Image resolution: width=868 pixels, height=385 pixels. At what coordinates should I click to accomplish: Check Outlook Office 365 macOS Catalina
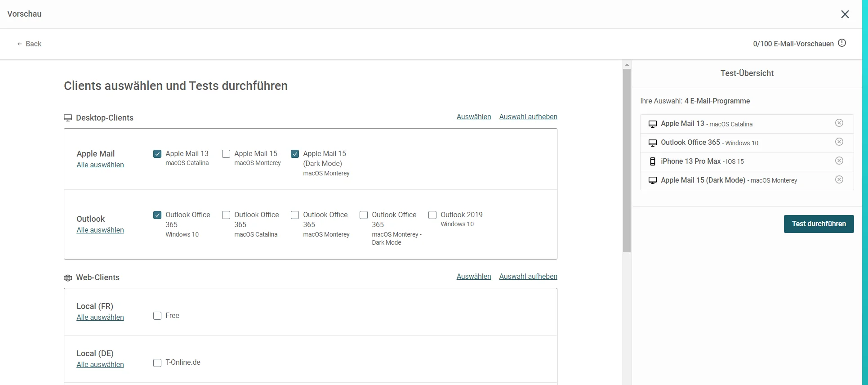[x=226, y=215]
